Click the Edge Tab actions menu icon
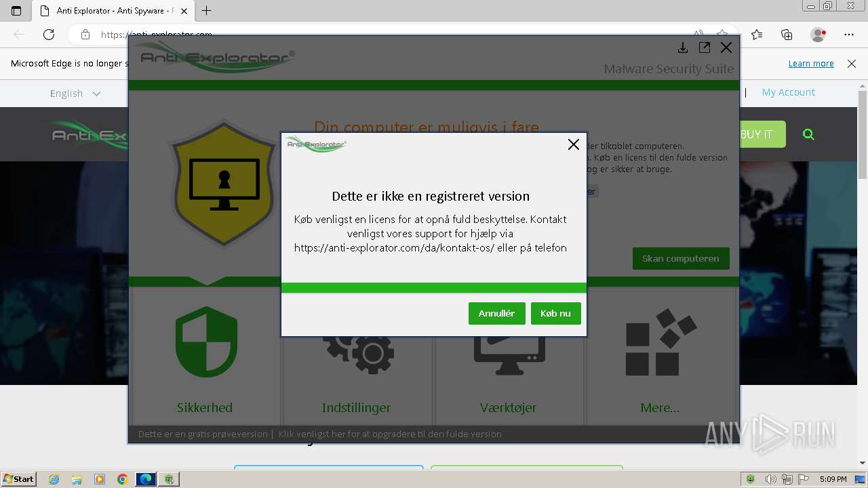 click(16, 11)
